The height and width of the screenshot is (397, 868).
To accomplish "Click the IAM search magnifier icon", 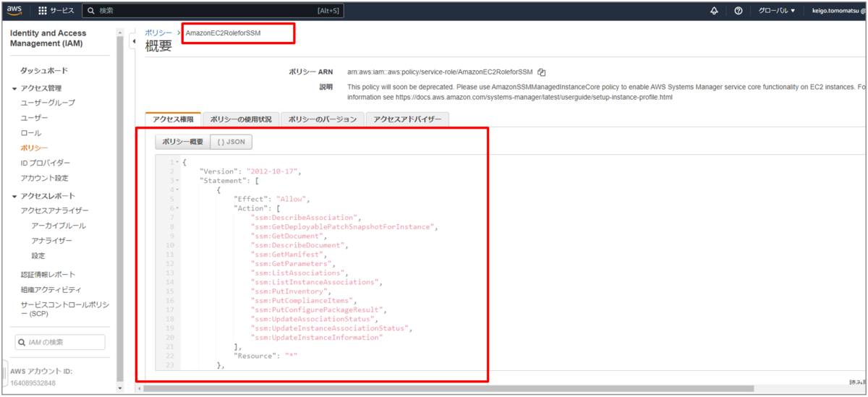I will tap(23, 342).
